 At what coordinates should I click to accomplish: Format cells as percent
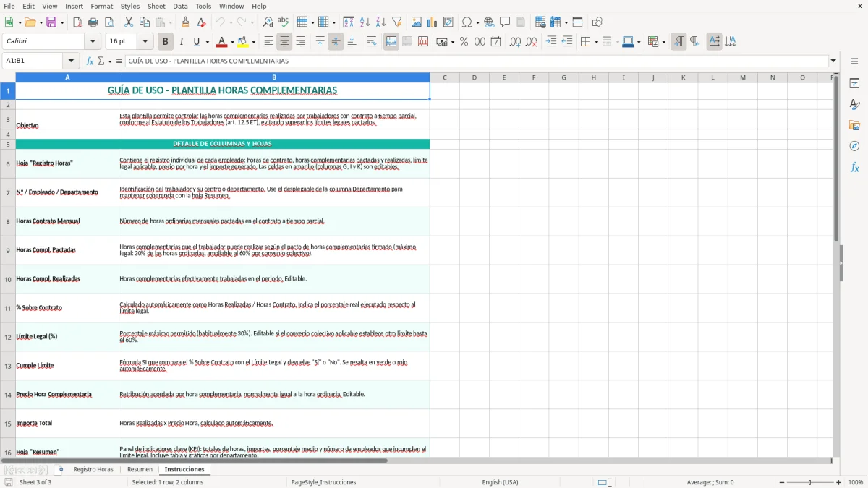(464, 42)
